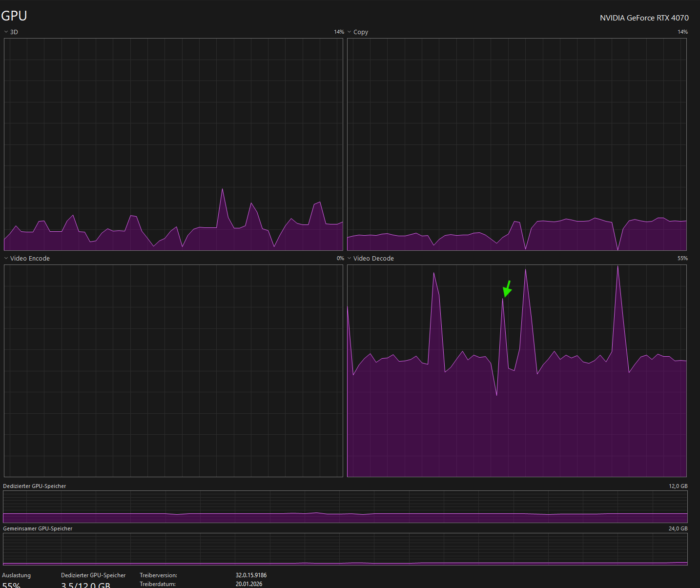Click the Treiberdatum label
The image size is (700, 588).
[157, 584]
